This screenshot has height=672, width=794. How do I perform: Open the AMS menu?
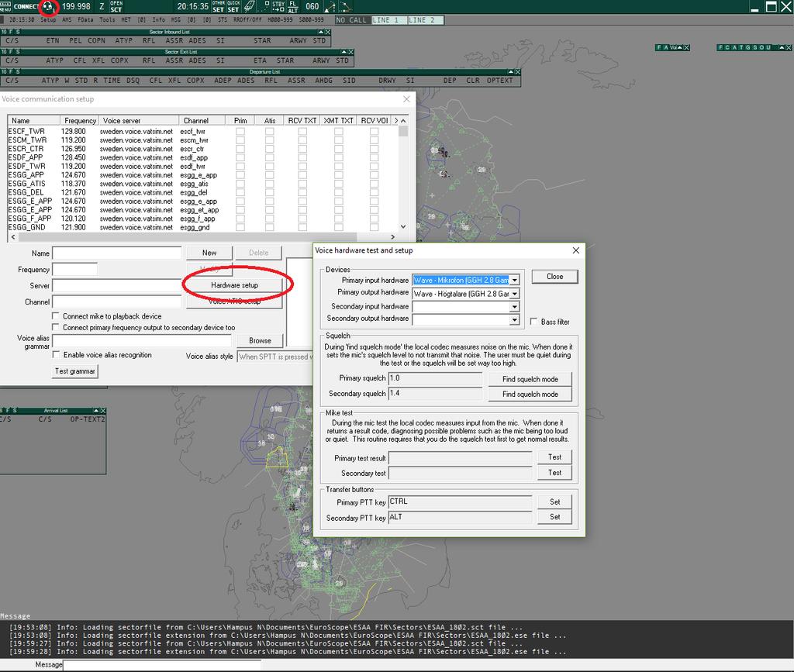67,19
